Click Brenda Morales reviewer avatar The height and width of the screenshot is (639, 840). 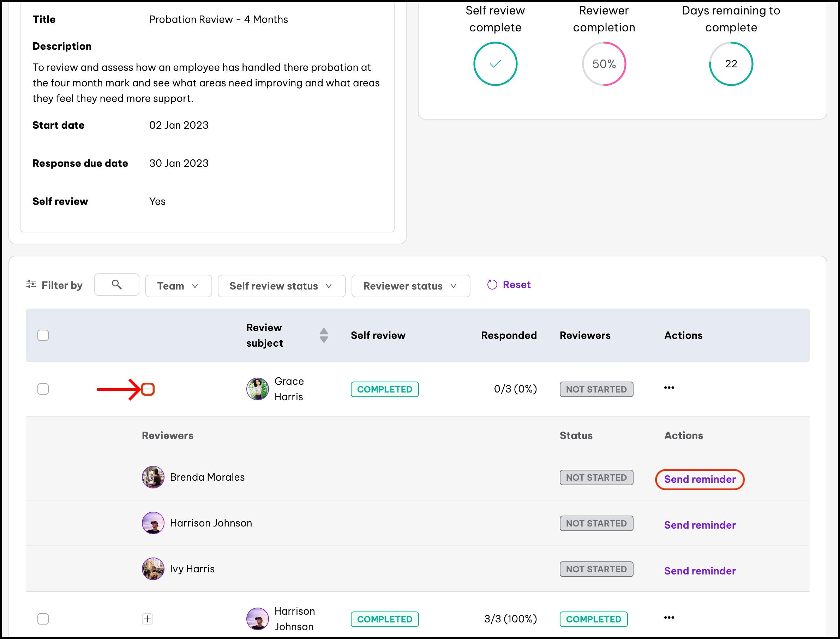point(153,477)
